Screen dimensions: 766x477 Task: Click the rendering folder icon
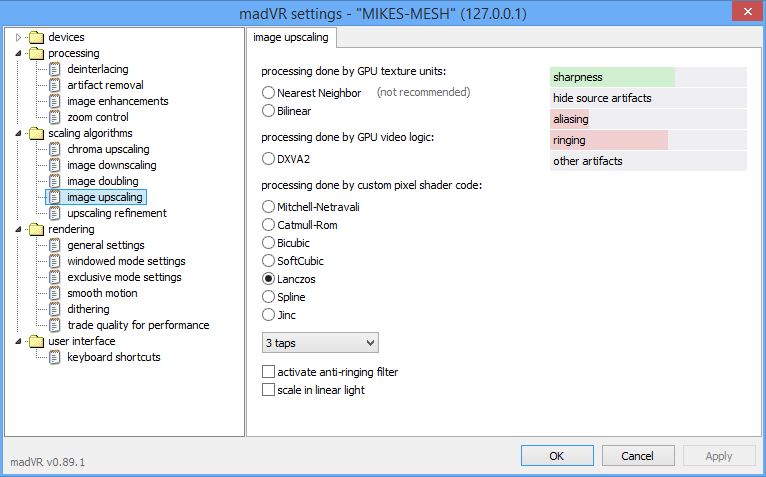[x=36, y=229]
